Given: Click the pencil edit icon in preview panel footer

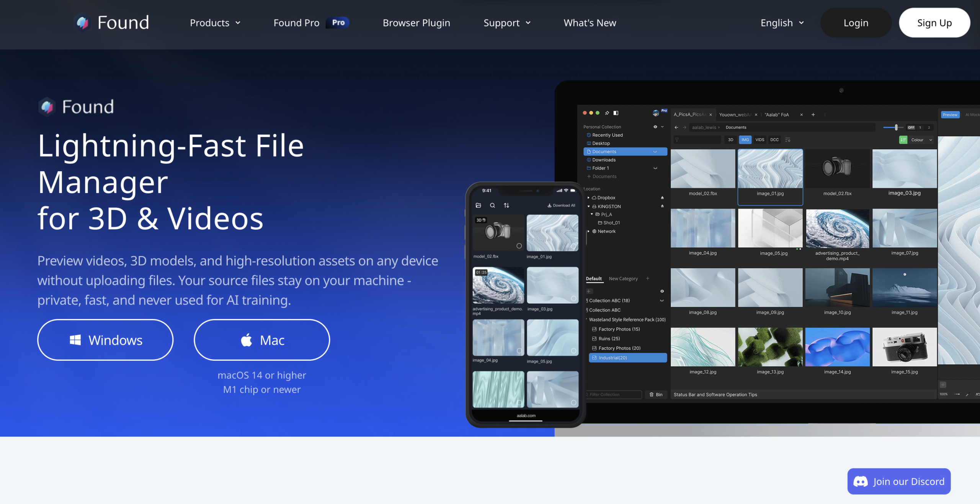Looking at the screenshot, I should [967, 394].
